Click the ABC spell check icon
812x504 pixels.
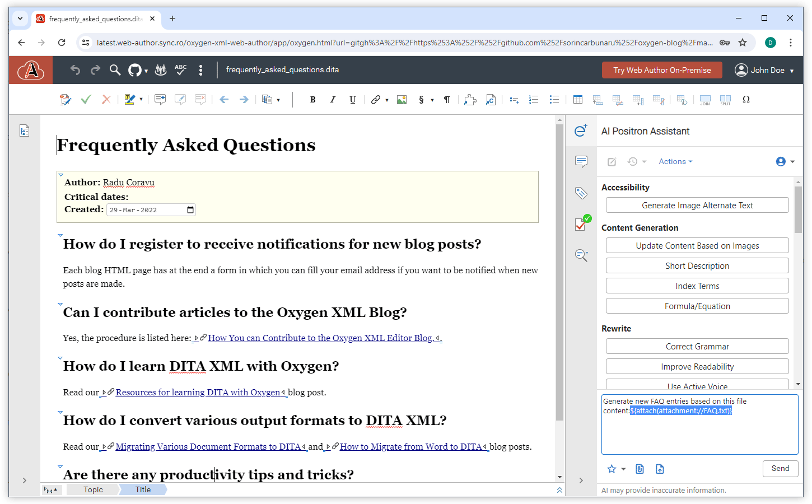[180, 70]
